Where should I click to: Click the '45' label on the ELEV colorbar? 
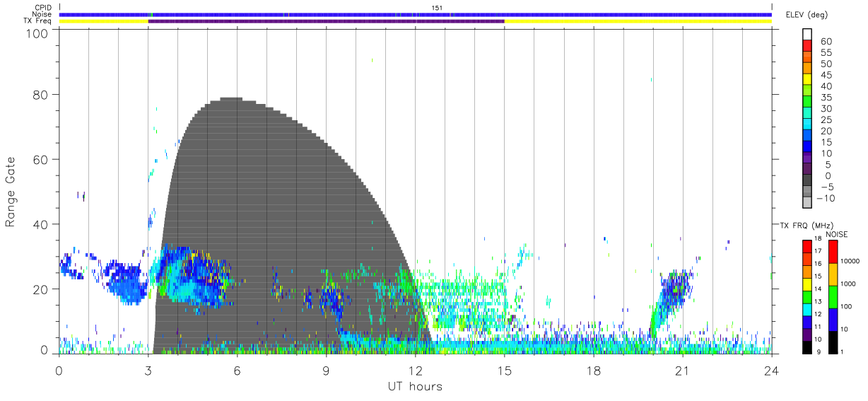(826, 75)
